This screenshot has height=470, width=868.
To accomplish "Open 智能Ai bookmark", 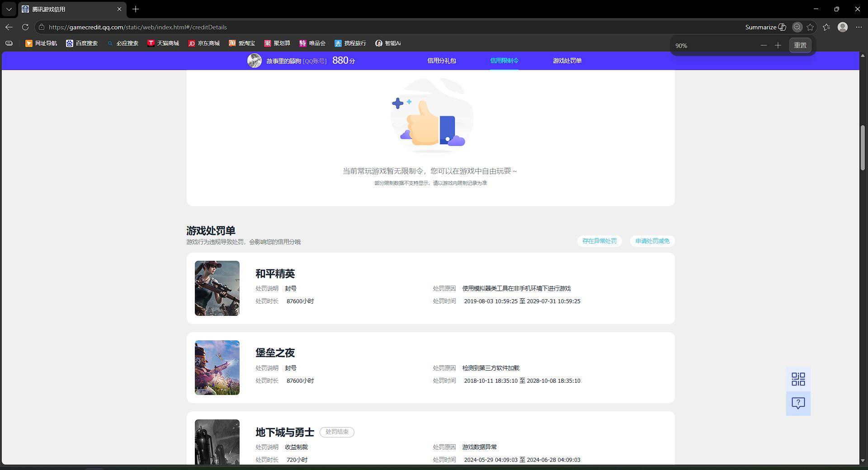I will 388,43.
